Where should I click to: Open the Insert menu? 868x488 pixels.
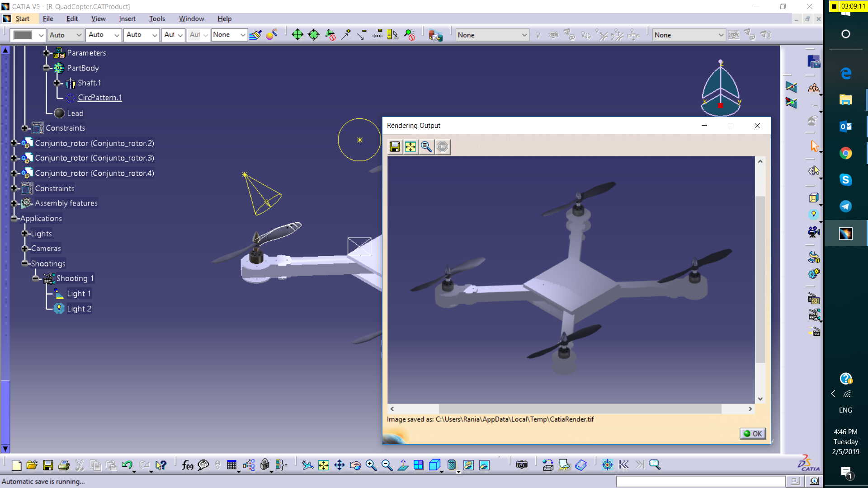click(x=127, y=19)
